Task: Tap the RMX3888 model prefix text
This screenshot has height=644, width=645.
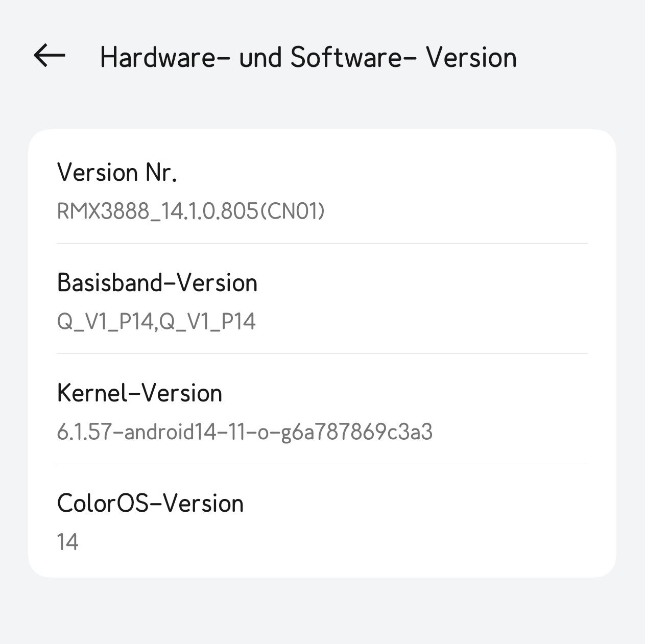Action: click(x=102, y=211)
